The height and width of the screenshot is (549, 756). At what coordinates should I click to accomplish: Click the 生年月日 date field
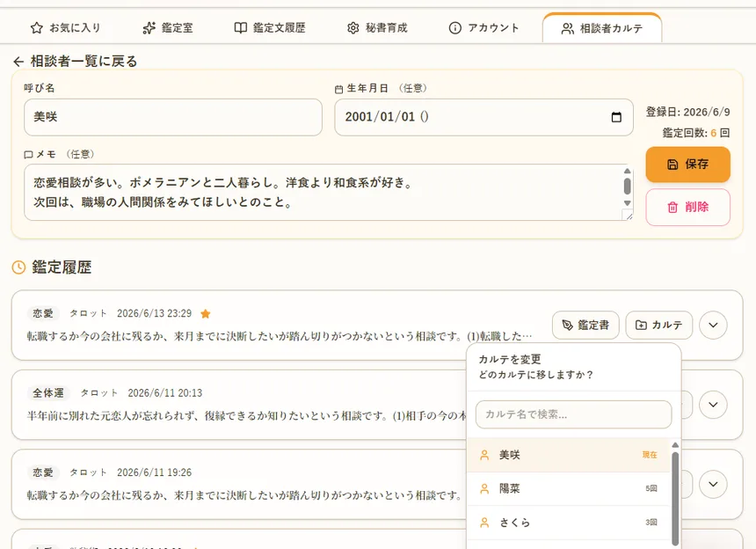(483, 117)
